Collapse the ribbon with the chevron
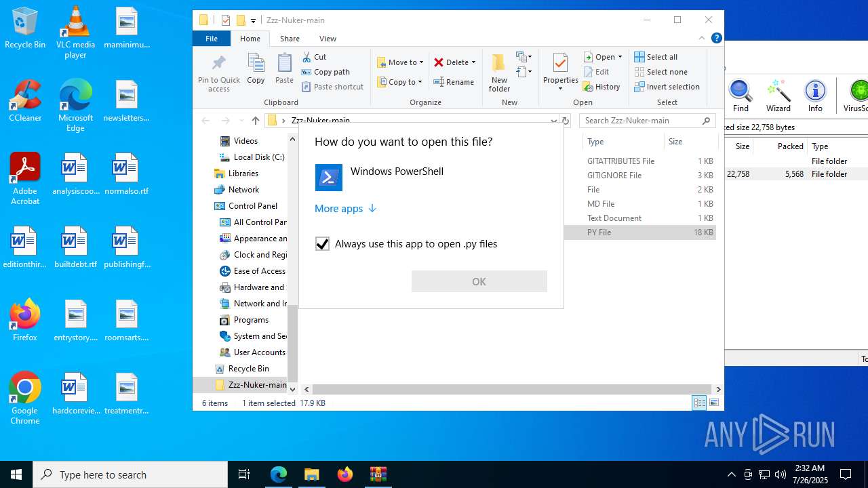Viewport: 868px width, 488px height. tap(702, 39)
